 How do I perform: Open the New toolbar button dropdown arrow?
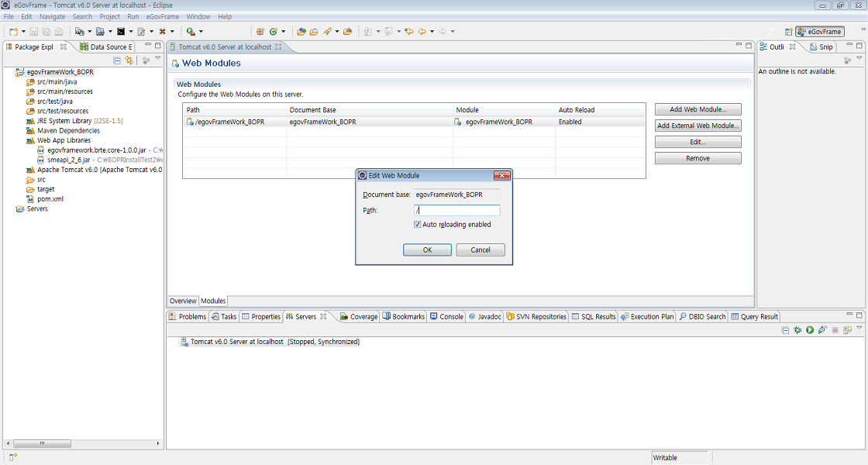(x=23, y=32)
